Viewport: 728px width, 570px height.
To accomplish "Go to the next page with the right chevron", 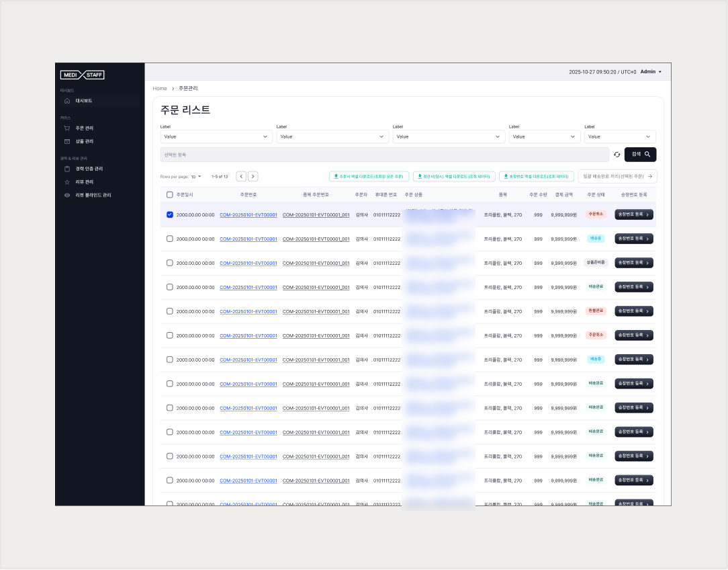I will (x=253, y=177).
